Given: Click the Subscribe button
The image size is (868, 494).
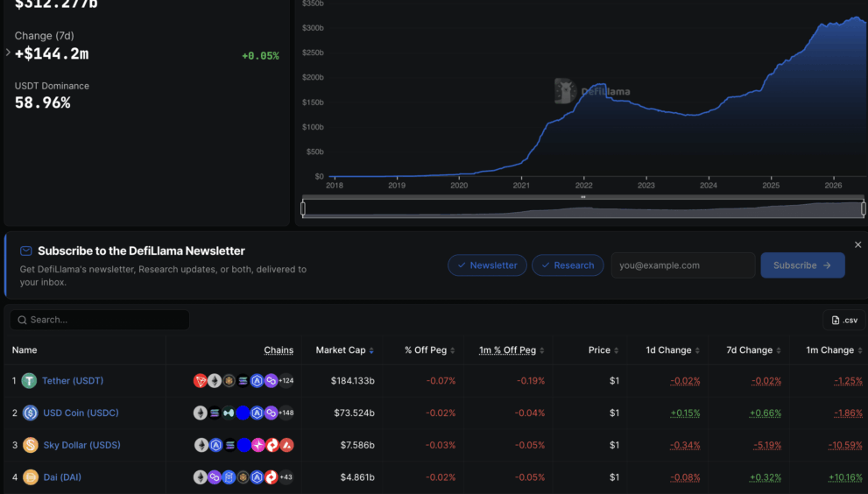Looking at the screenshot, I should (802, 265).
